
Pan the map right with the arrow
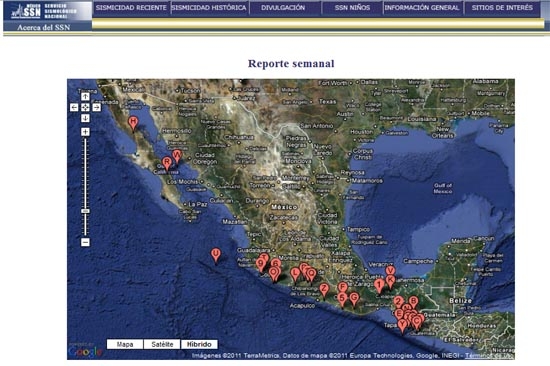click(x=96, y=107)
